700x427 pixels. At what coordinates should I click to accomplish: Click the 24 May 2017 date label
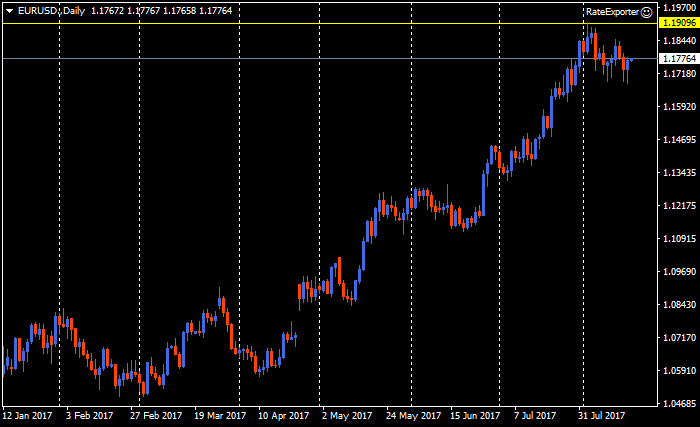click(x=413, y=416)
